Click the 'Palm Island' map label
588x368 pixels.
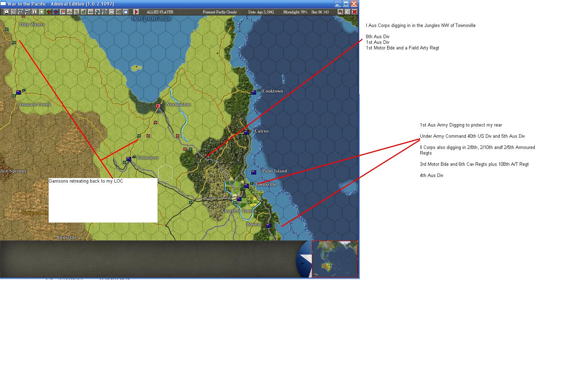[274, 171]
